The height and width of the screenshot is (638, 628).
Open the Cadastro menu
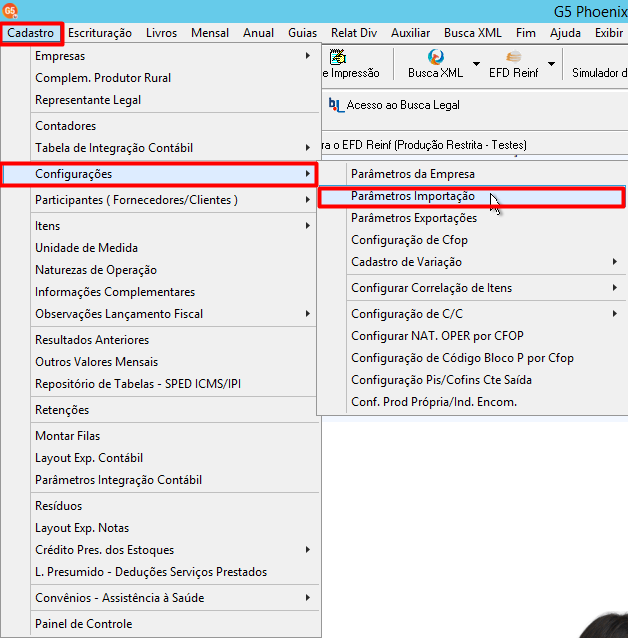[31, 33]
